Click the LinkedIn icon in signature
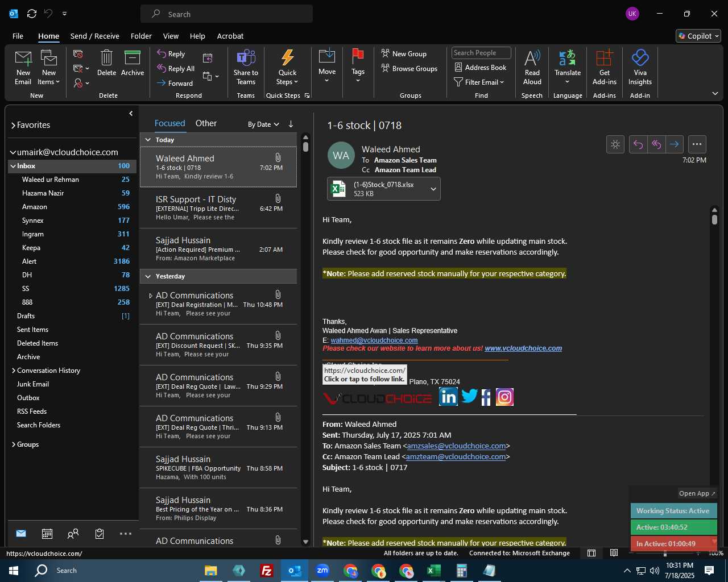This screenshot has width=728, height=582. (448, 397)
